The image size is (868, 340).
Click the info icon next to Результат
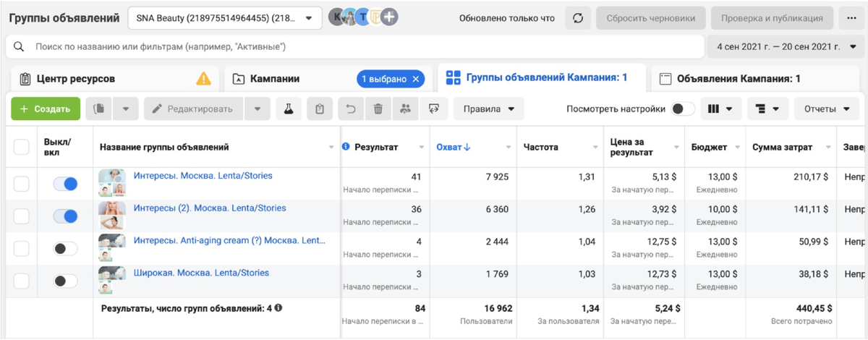[x=346, y=147]
